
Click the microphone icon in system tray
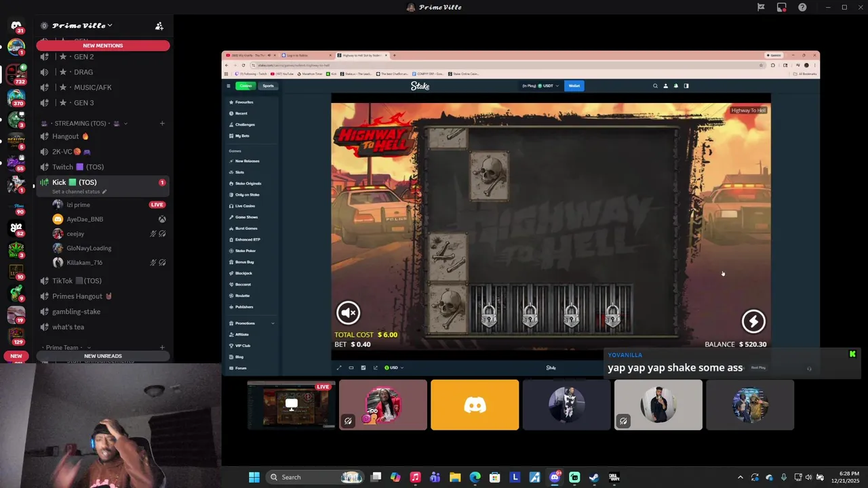point(784,477)
